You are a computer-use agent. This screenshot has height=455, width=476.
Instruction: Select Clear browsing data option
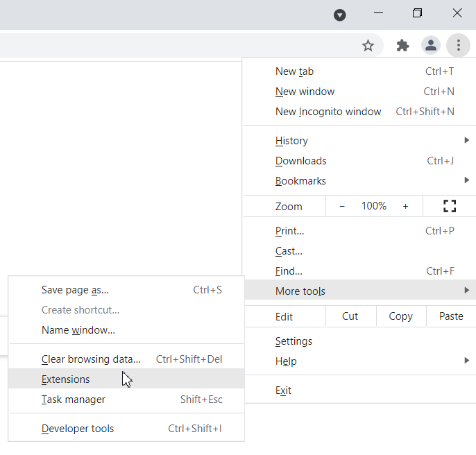[91, 359]
